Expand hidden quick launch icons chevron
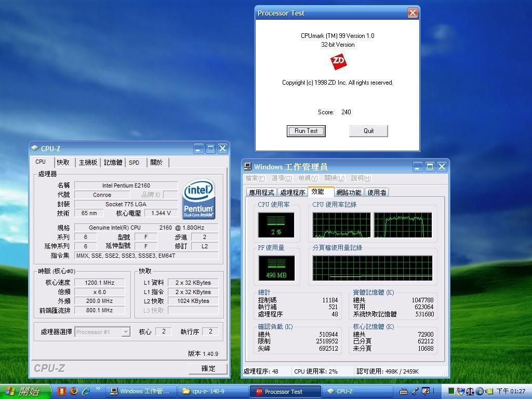Screen dimensions: 532x399 tap(98, 389)
